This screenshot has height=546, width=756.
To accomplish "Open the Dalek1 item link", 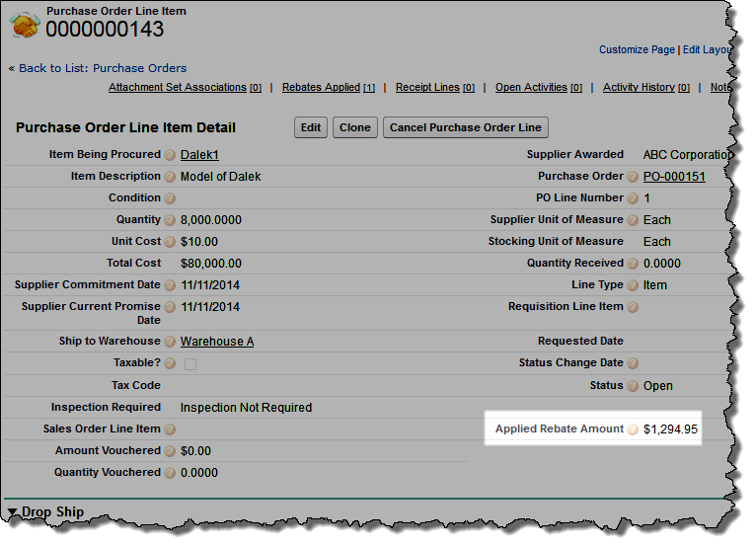I will 199,155.
